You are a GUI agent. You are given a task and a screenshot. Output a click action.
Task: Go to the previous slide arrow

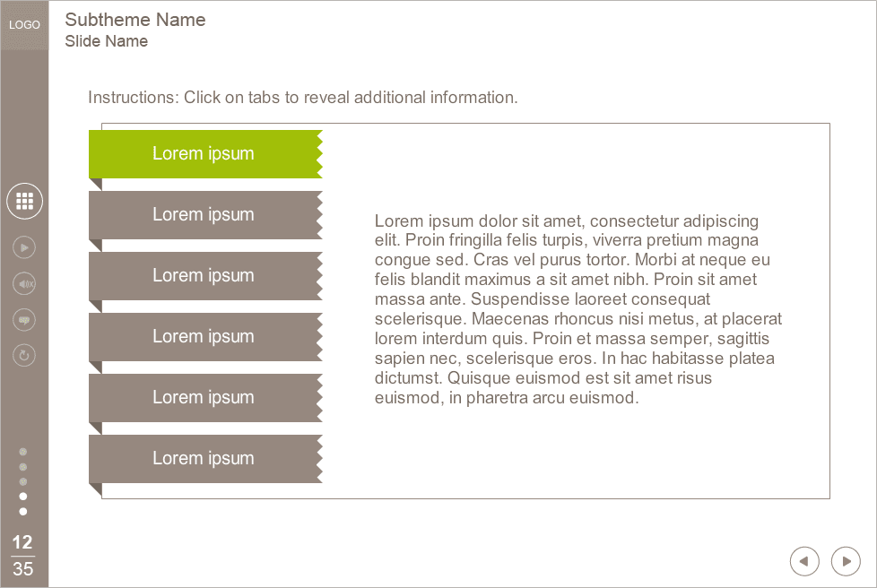pyautogui.click(x=804, y=561)
